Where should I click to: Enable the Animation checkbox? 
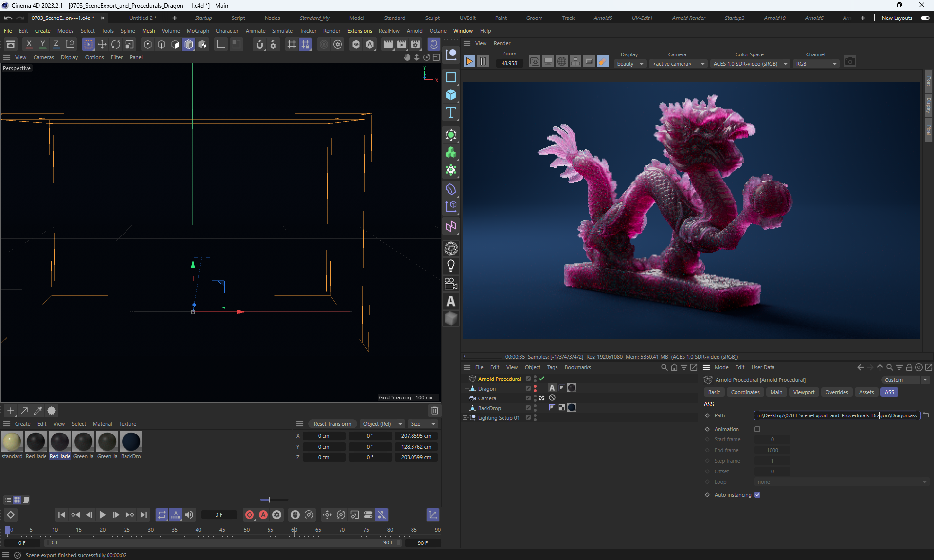pyautogui.click(x=757, y=429)
